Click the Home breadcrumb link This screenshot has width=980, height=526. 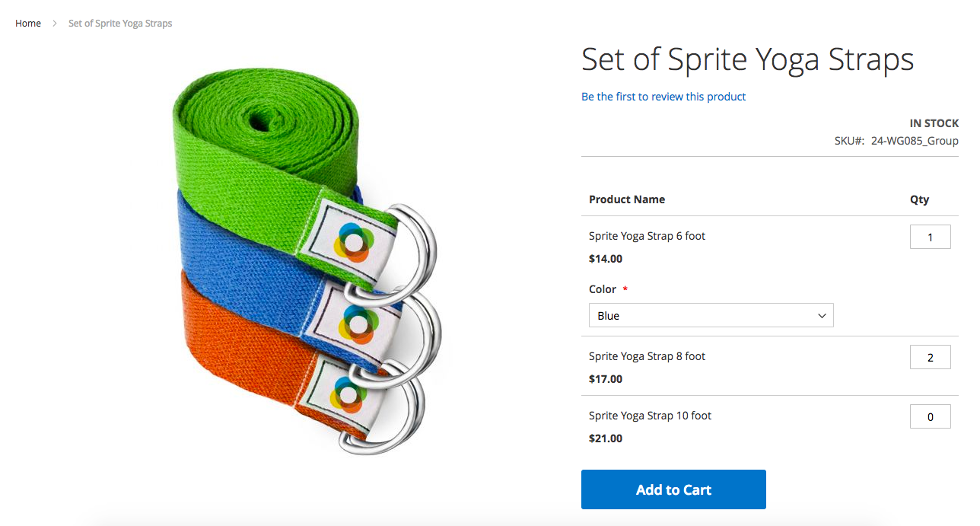pos(28,24)
